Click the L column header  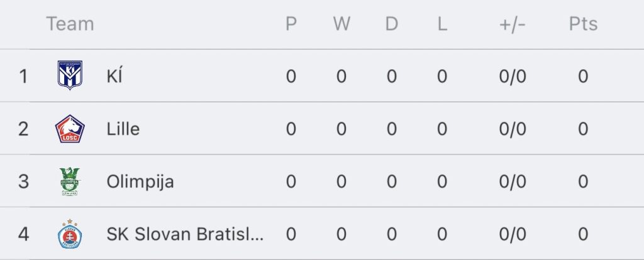[x=442, y=24]
